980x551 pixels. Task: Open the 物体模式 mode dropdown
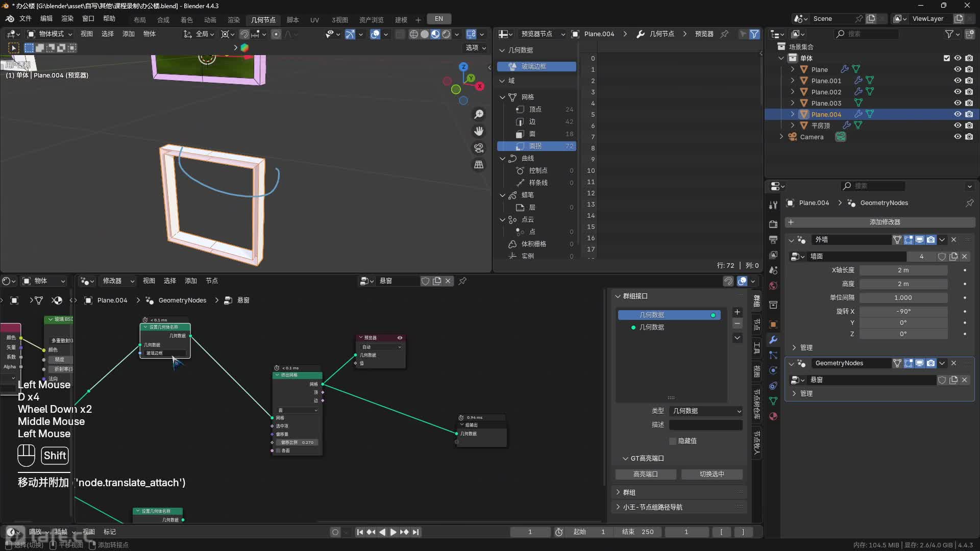click(50, 34)
